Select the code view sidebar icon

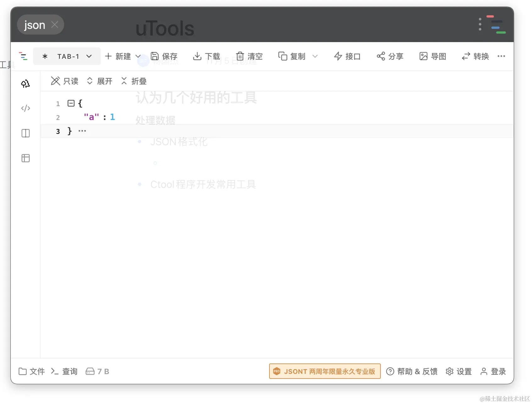pyautogui.click(x=25, y=108)
